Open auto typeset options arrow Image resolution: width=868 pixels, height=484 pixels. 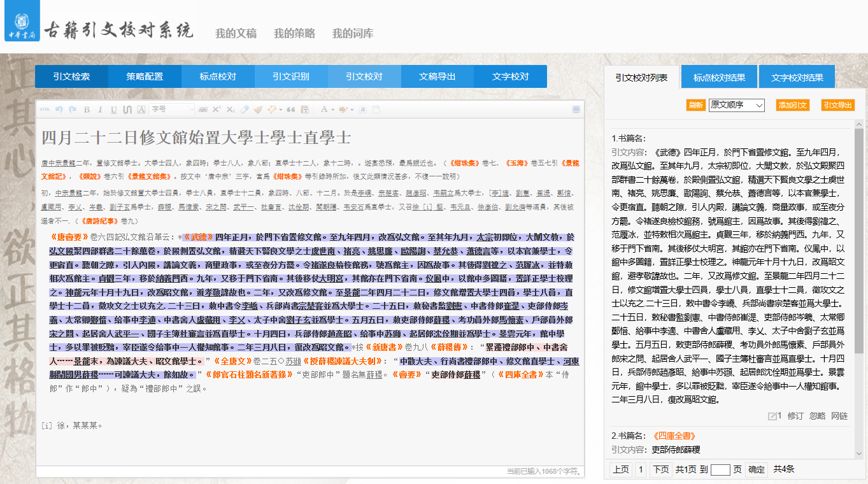[280, 110]
